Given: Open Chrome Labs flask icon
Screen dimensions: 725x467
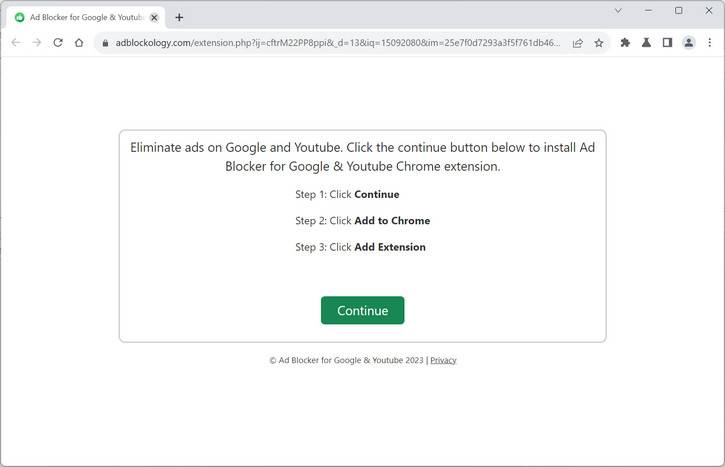Looking at the screenshot, I should coord(646,43).
